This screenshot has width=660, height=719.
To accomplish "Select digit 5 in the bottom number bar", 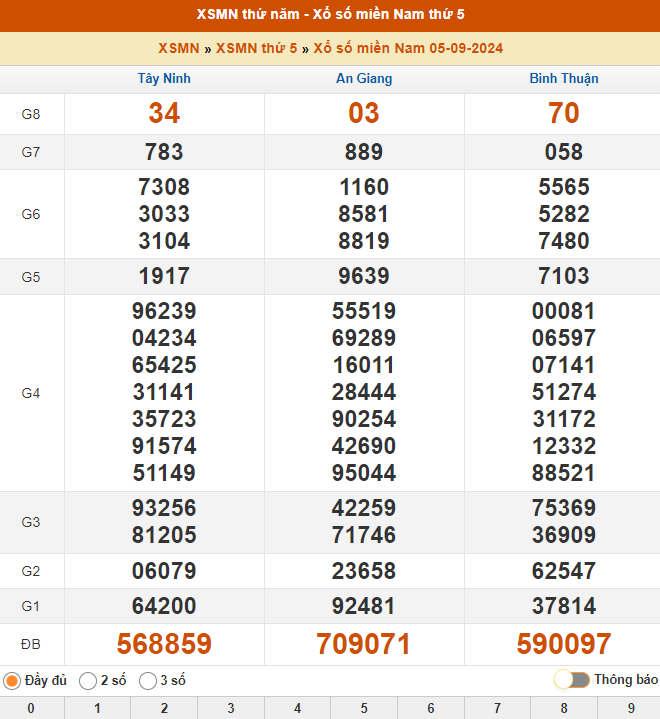I will (364, 708).
